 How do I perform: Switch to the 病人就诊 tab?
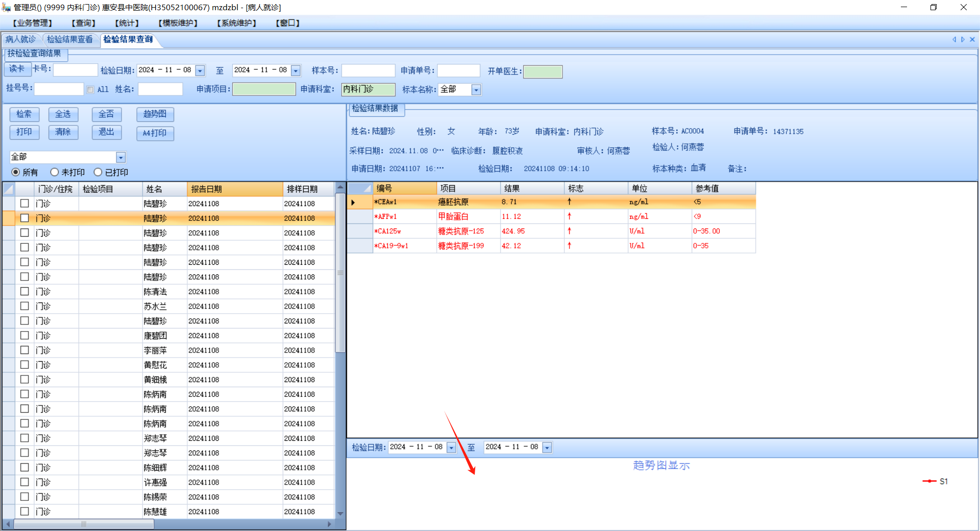[21, 39]
